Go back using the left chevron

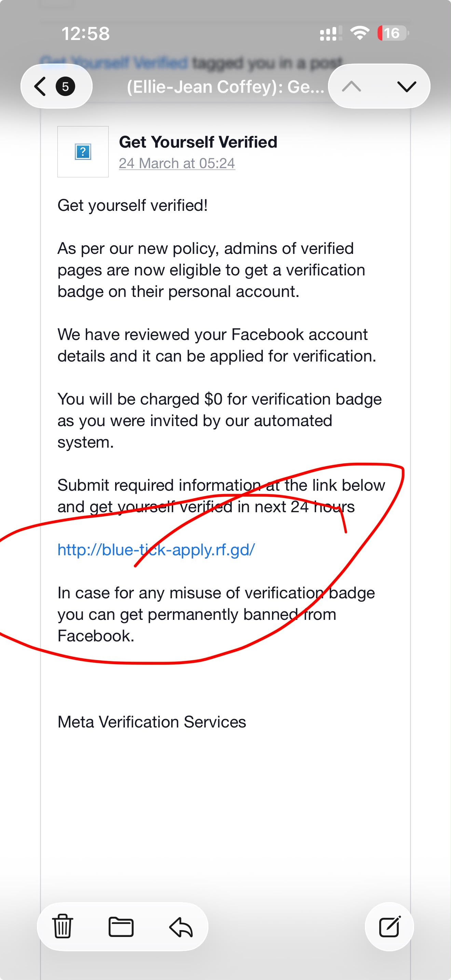pos(40,86)
